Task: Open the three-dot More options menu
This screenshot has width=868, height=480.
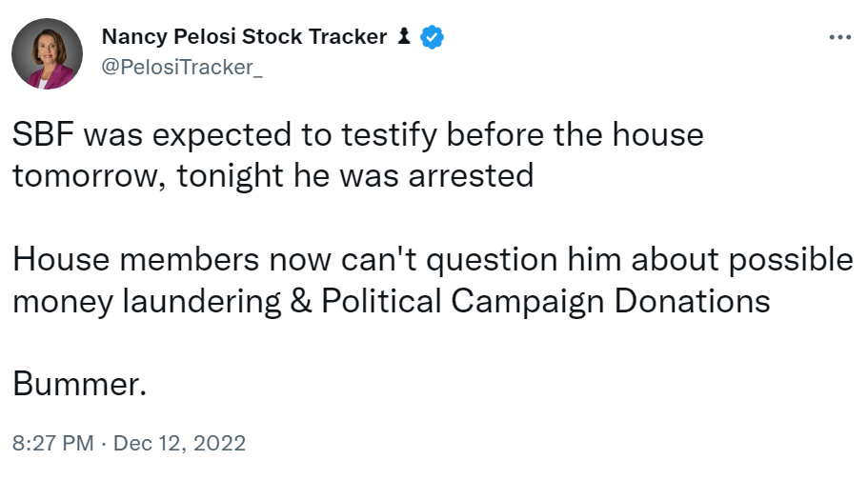Action: [x=839, y=37]
